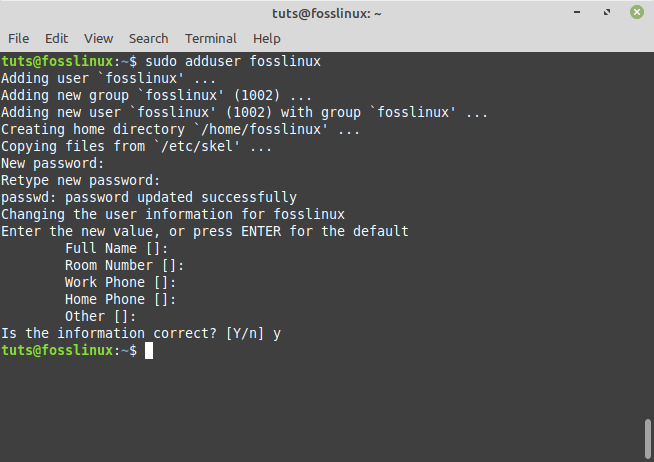
Task: Open the File menu
Action: 18,38
